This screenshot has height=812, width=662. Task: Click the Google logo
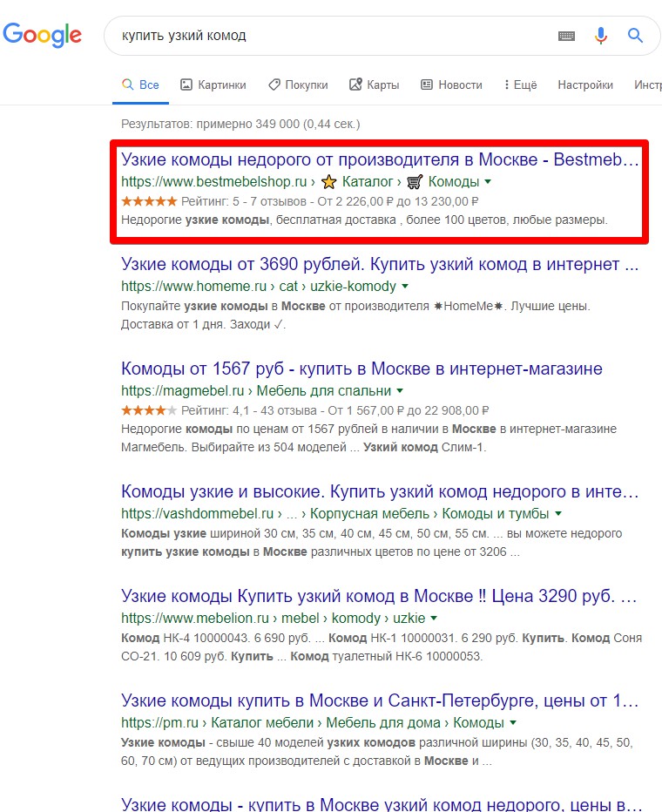coord(43,35)
